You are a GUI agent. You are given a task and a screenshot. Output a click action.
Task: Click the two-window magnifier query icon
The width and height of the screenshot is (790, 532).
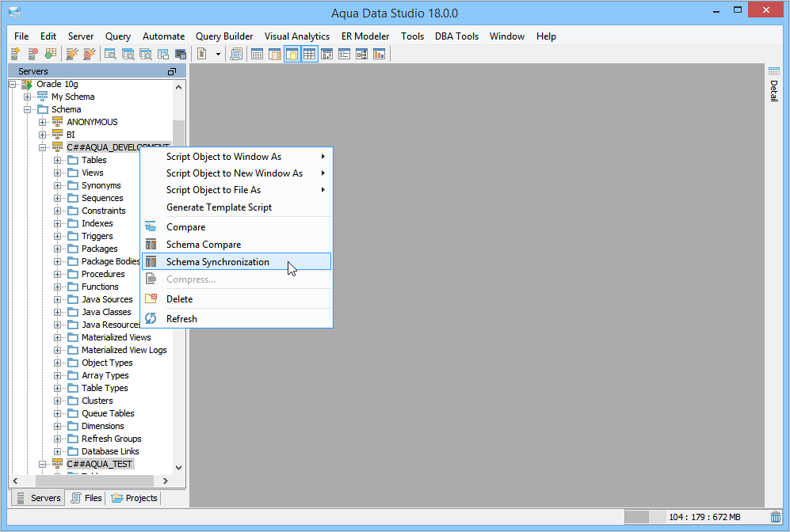tap(128, 54)
